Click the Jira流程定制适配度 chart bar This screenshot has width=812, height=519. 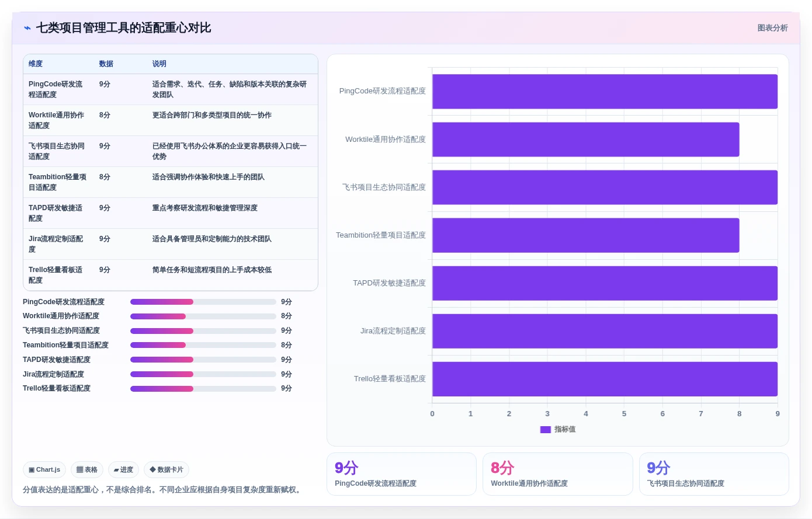[605, 331]
